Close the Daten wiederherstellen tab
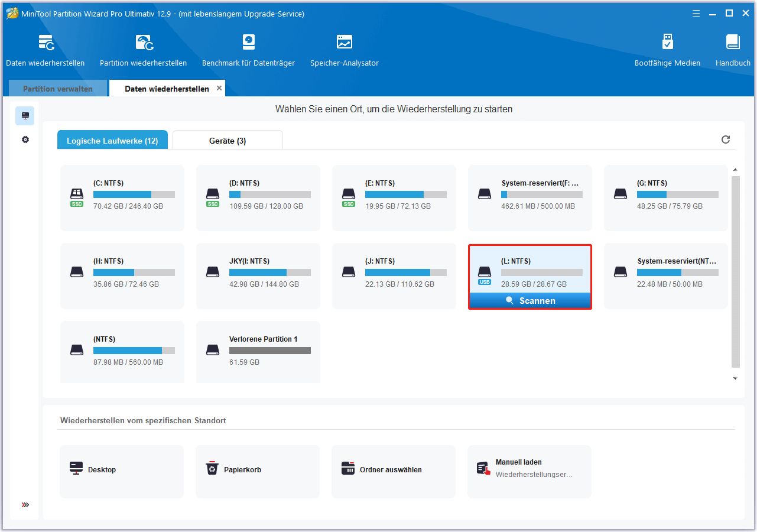The width and height of the screenshot is (757, 532). [219, 88]
